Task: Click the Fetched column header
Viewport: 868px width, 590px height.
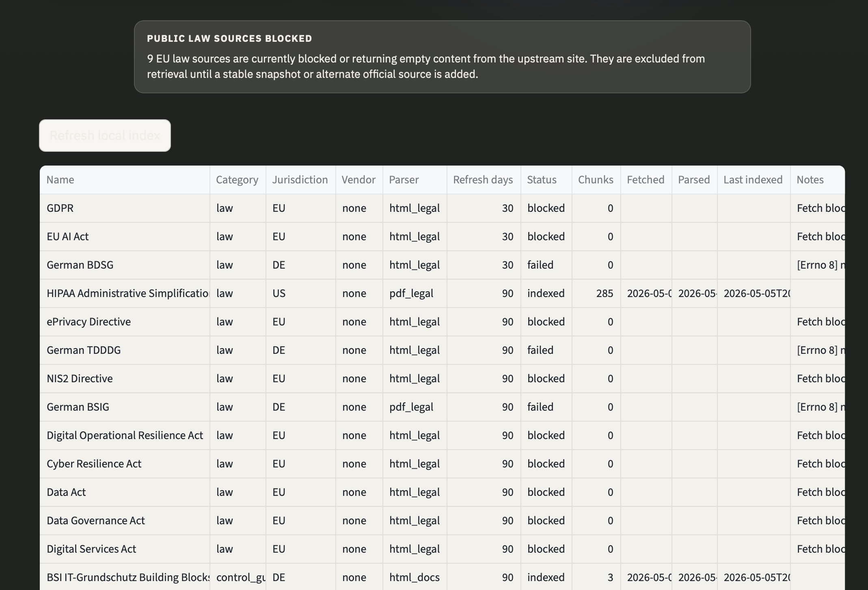Action: click(646, 180)
